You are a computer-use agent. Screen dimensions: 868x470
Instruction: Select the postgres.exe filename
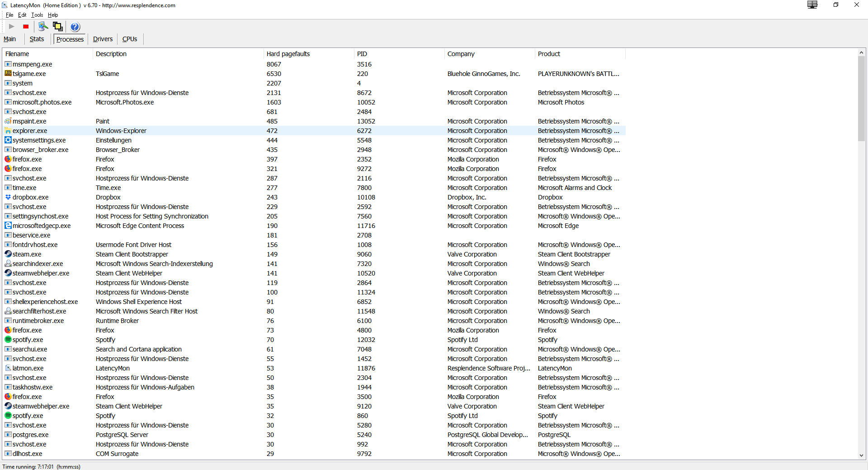(x=31, y=435)
